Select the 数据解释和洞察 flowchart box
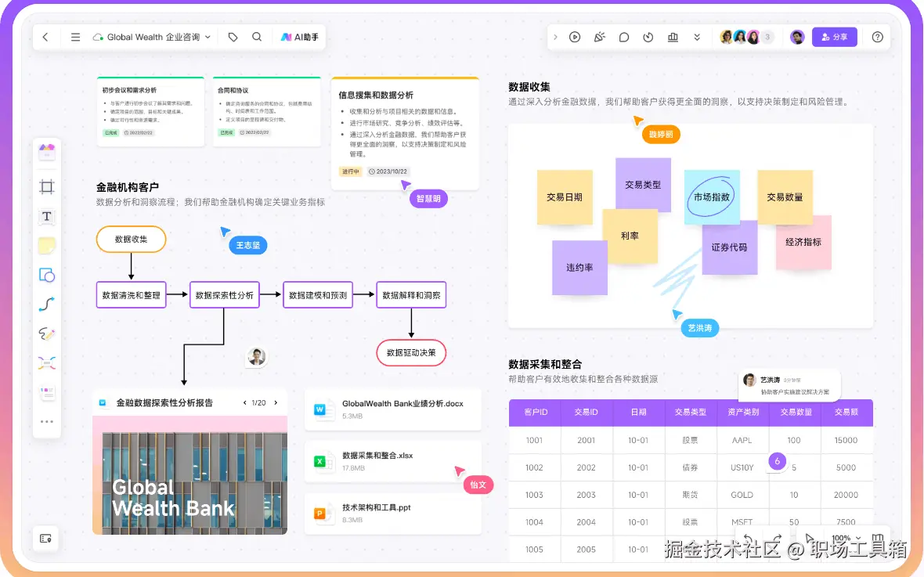 (x=411, y=295)
